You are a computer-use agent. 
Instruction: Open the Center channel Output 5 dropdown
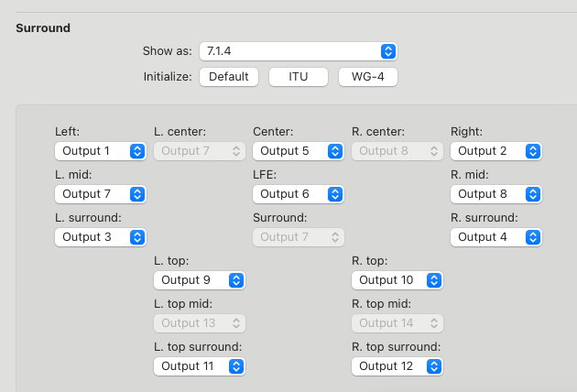pyautogui.click(x=299, y=151)
